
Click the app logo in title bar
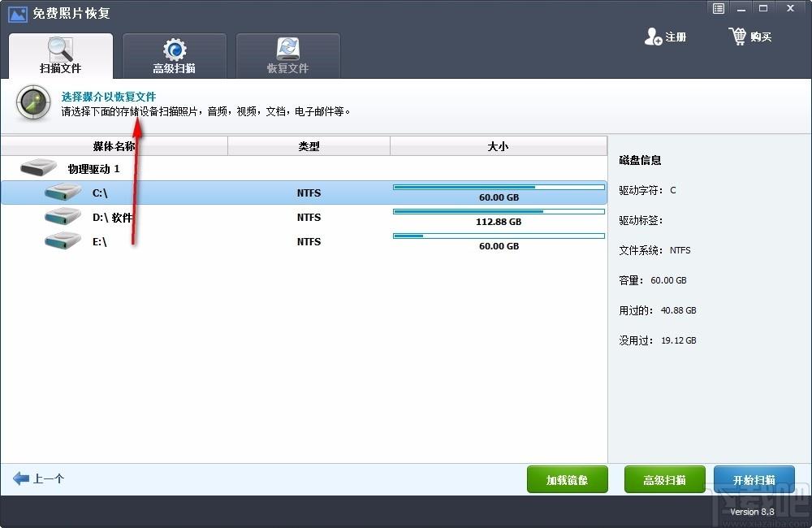coord(17,13)
